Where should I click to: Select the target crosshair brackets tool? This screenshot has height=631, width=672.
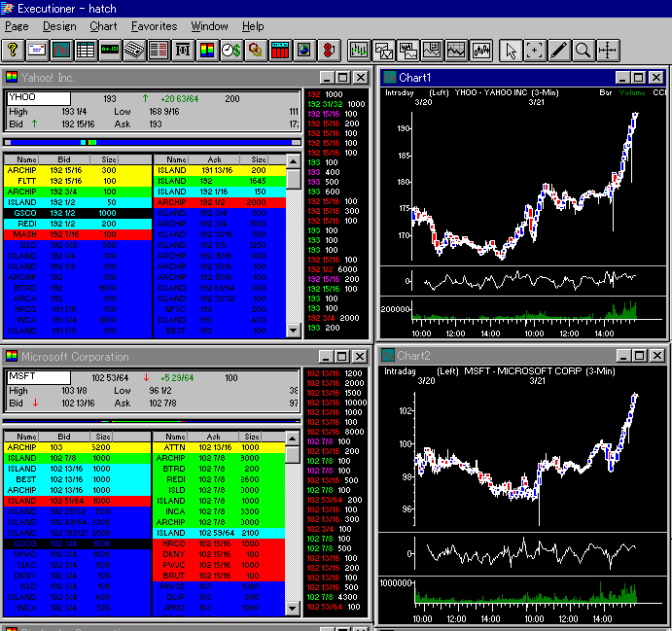click(535, 51)
